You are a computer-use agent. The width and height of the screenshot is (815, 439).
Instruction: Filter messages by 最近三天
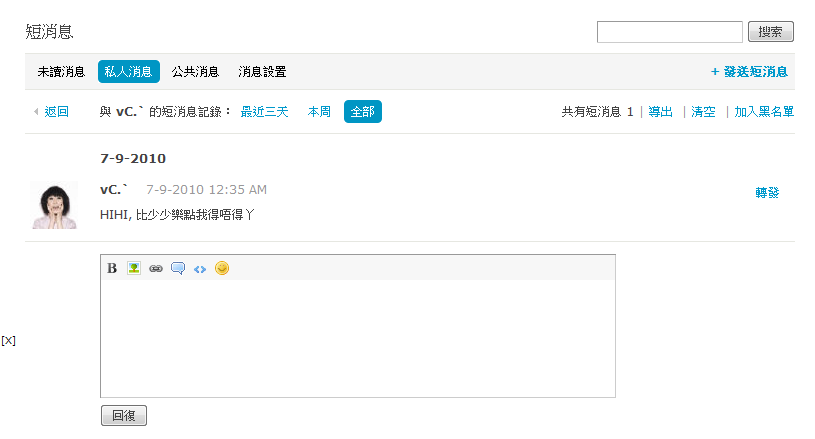point(264,112)
